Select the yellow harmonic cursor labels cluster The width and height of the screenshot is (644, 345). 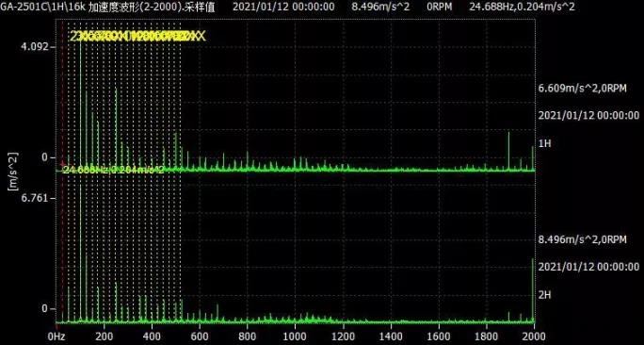coord(137,37)
